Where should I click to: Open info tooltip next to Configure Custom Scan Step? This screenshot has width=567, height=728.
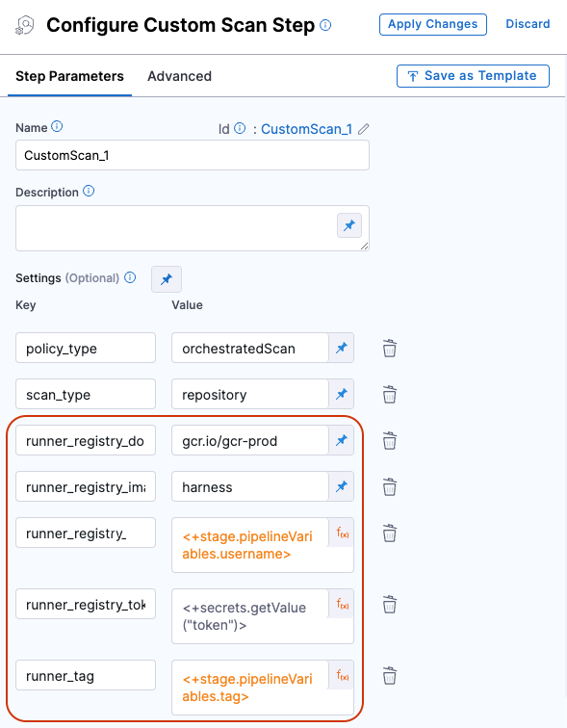click(325, 25)
